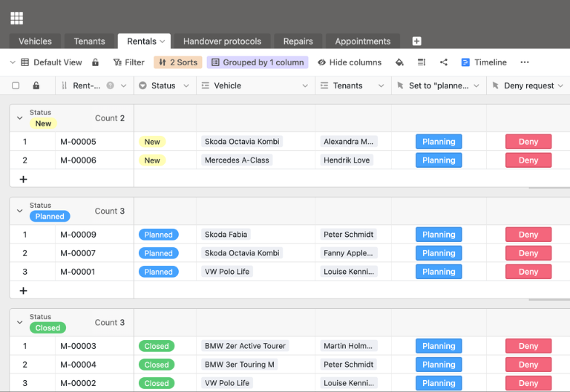Switch to the Handover protocols tab
Image resolution: width=570 pixels, height=392 pixels.
coord(222,41)
